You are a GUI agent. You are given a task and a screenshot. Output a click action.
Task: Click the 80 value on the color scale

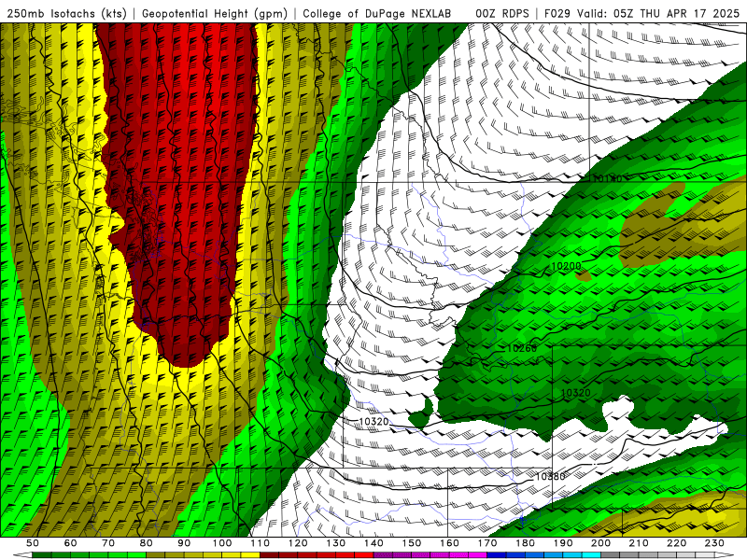click(147, 543)
